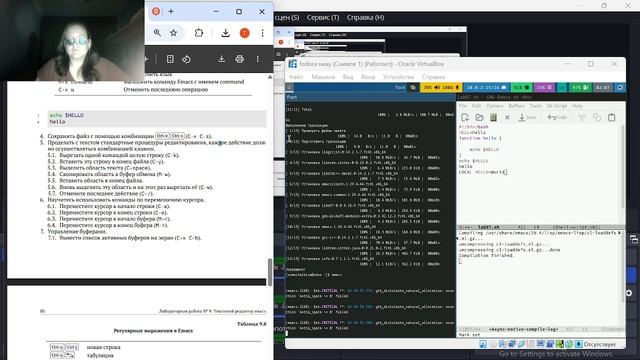Cut selection scissors icon in Emacs
This screenshot has width=640, height=360.
(x=582, y=118)
